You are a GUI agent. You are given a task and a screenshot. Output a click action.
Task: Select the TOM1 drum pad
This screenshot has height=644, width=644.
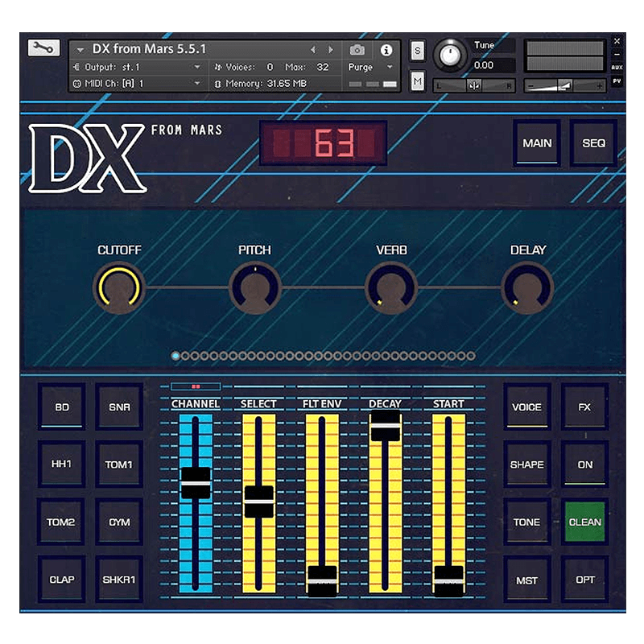tap(119, 464)
